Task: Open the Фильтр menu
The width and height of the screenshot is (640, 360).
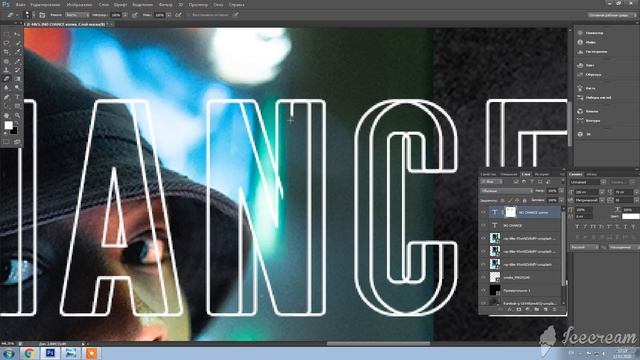Action: (165, 4)
